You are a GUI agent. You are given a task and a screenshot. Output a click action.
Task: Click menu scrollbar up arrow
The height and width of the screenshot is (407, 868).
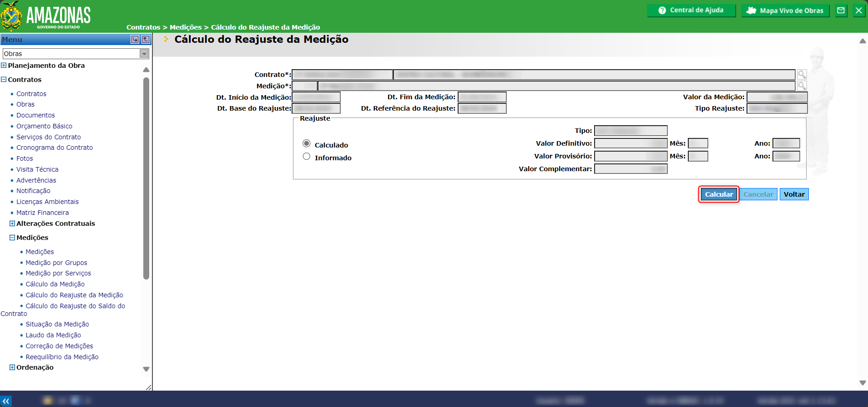click(146, 70)
